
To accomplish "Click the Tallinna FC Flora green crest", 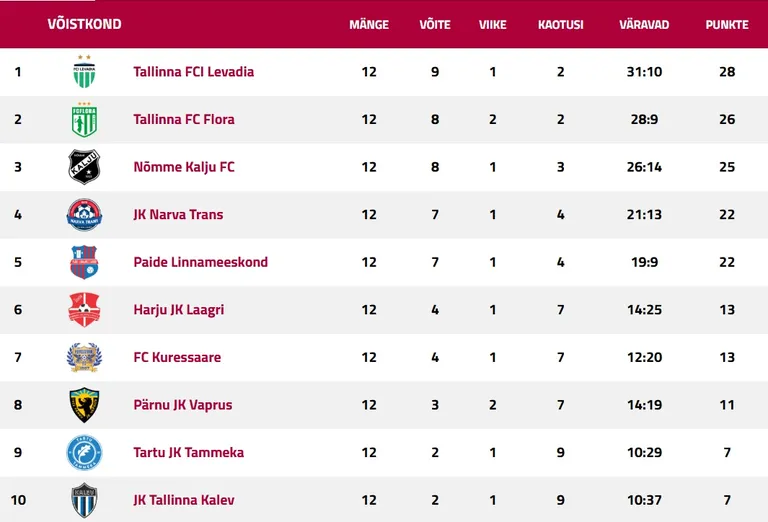I will point(84,119).
